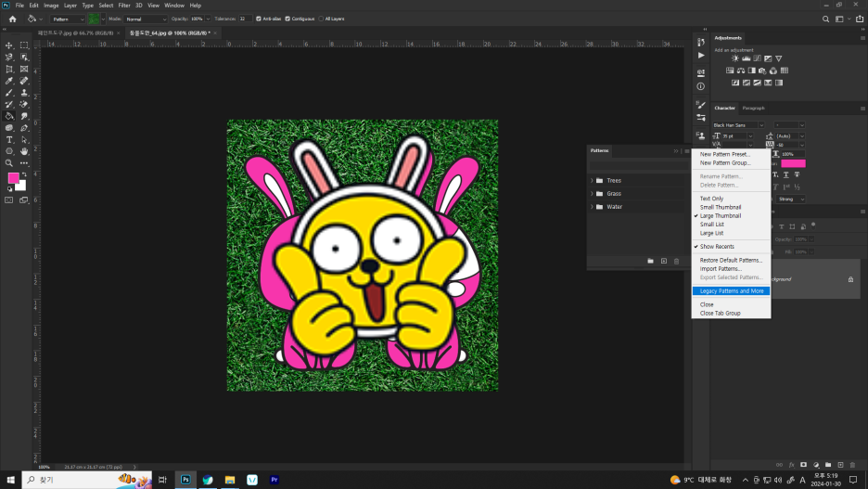
Task: Add a Photo Filter adjustment
Action: tap(762, 71)
